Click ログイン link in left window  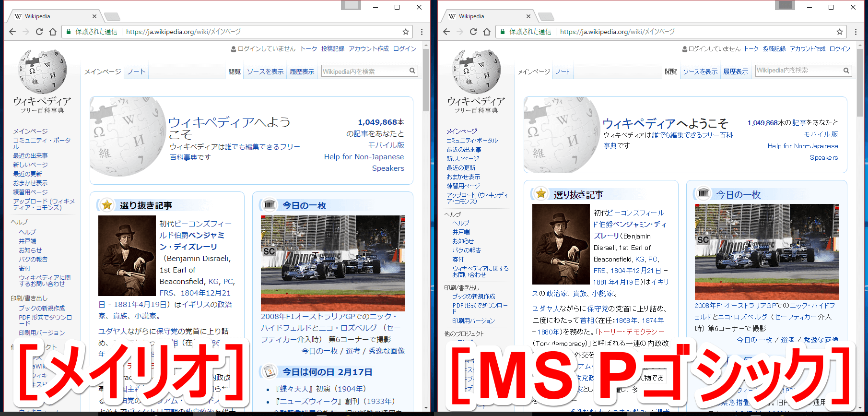pyautogui.click(x=405, y=49)
